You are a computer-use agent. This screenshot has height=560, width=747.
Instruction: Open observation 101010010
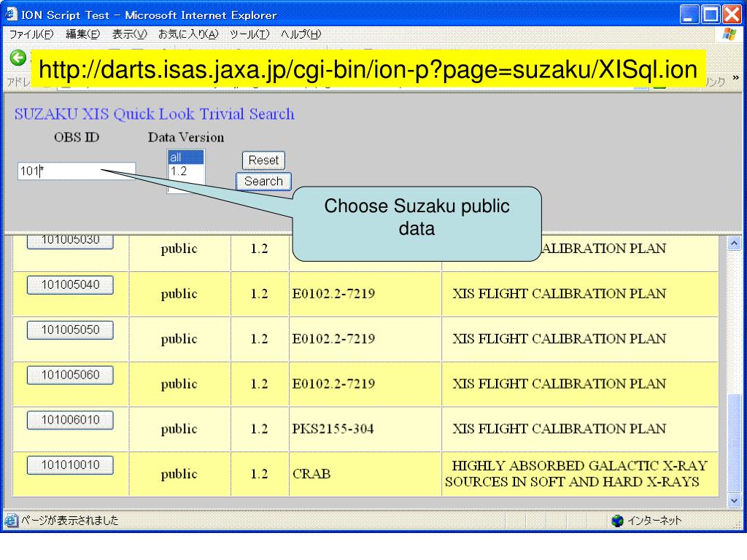[70, 465]
